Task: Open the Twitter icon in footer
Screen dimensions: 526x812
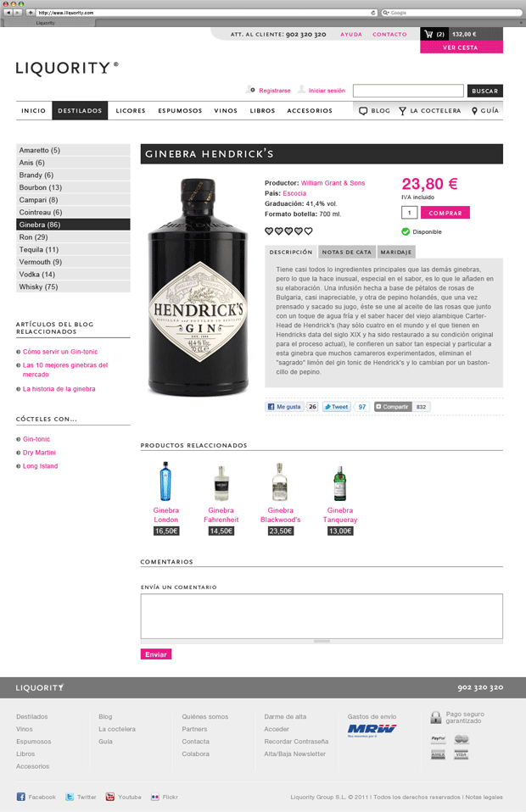Action: click(x=70, y=797)
